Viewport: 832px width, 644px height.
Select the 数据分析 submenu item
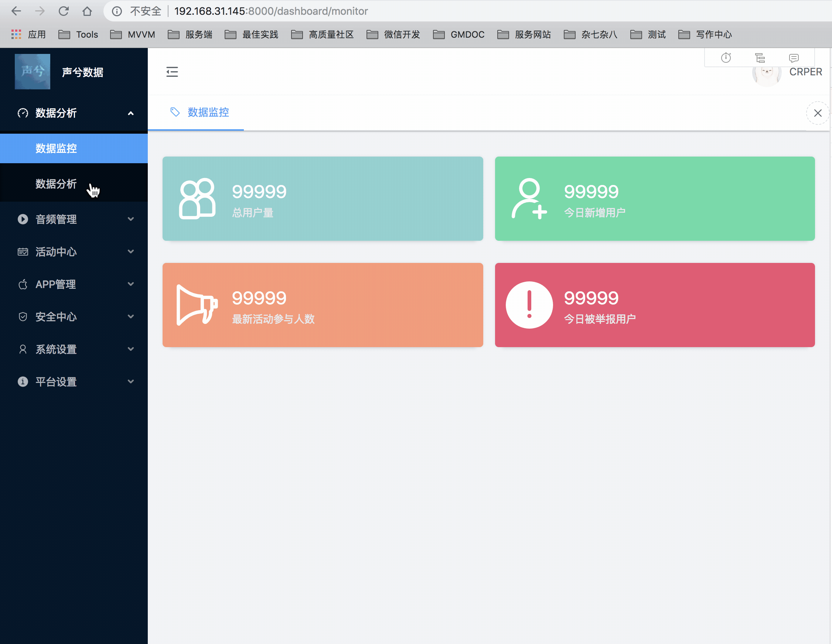click(56, 184)
